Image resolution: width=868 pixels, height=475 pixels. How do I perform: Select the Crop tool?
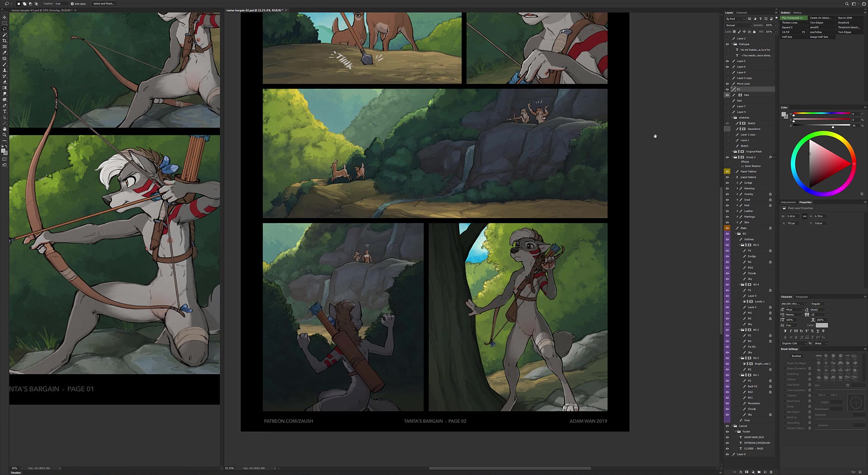[x=5, y=41]
